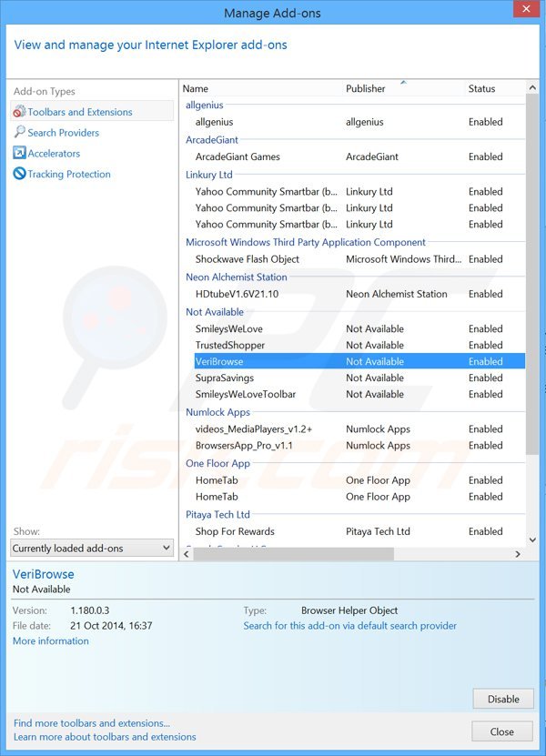This screenshot has height=756, width=546.
Task: Click the Search Providers magnifier icon
Action: (19, 132)
